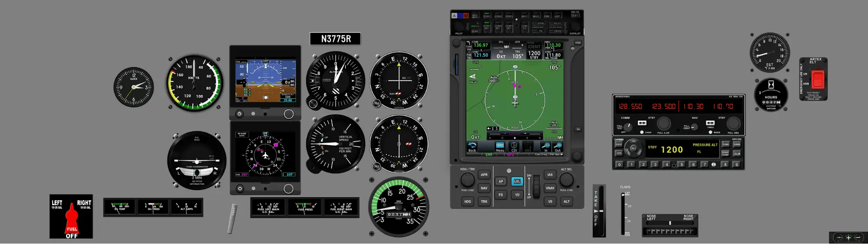The image size is (868, 244).
Task: Engage the NAV autopilot mode button
Action: tap(484, 188)
